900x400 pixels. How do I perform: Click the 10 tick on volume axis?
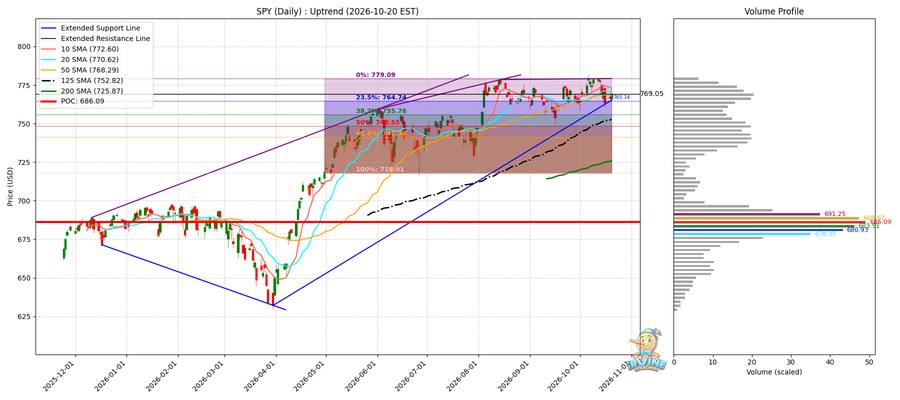pos(713,362)
